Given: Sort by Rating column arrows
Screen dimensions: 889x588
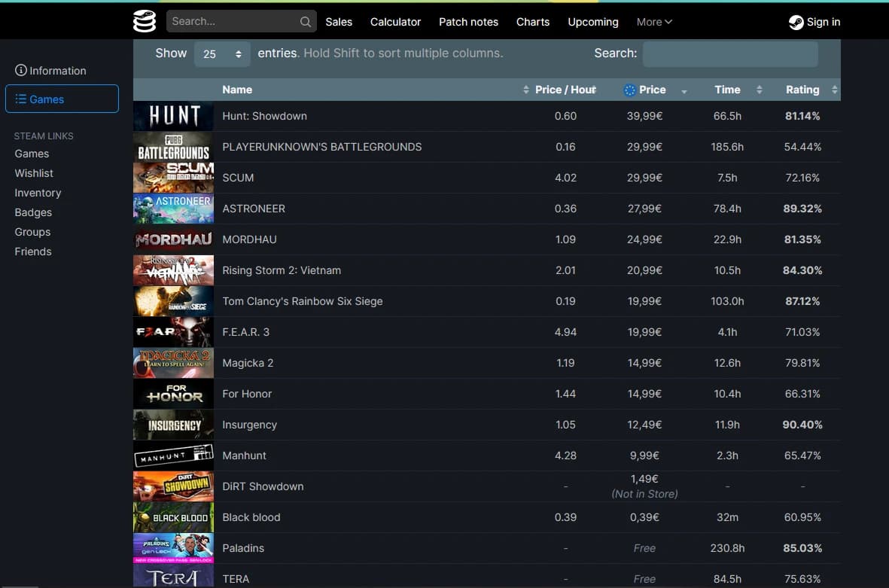Looking at the screenshot, I should [834, 90].
